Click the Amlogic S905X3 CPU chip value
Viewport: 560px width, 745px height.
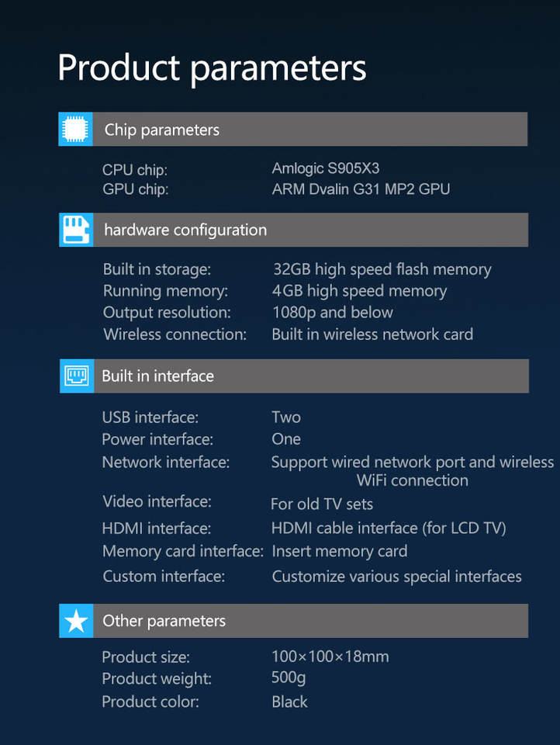326,168
